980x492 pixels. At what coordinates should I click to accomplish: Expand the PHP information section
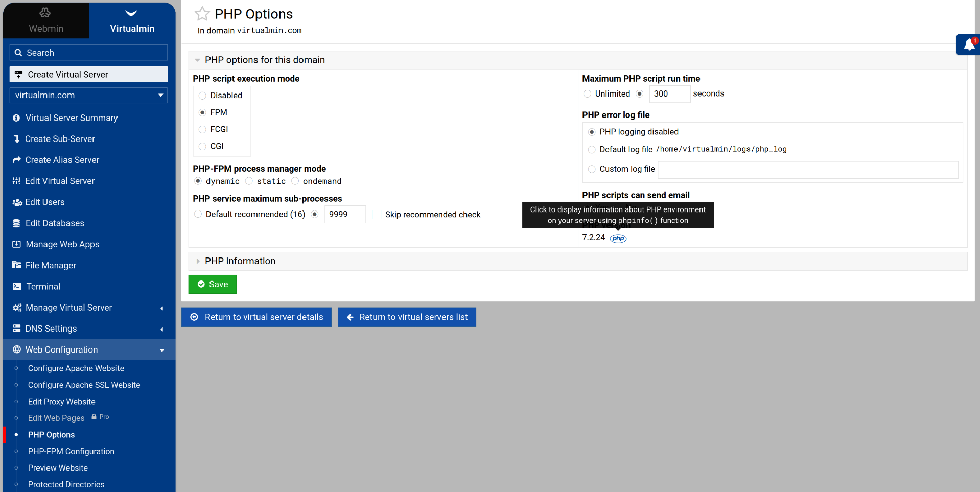[x=240, y=261]
